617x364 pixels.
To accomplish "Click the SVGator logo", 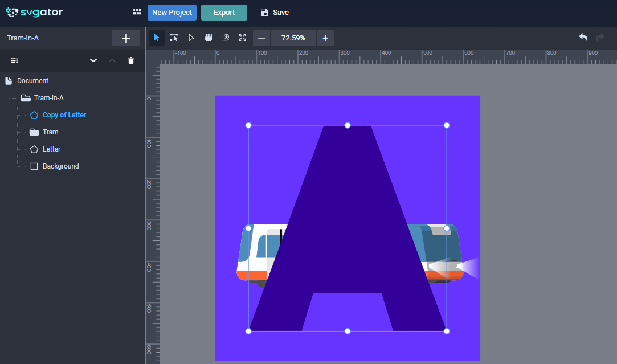I will pyautogui.click(x=34, y=12).
